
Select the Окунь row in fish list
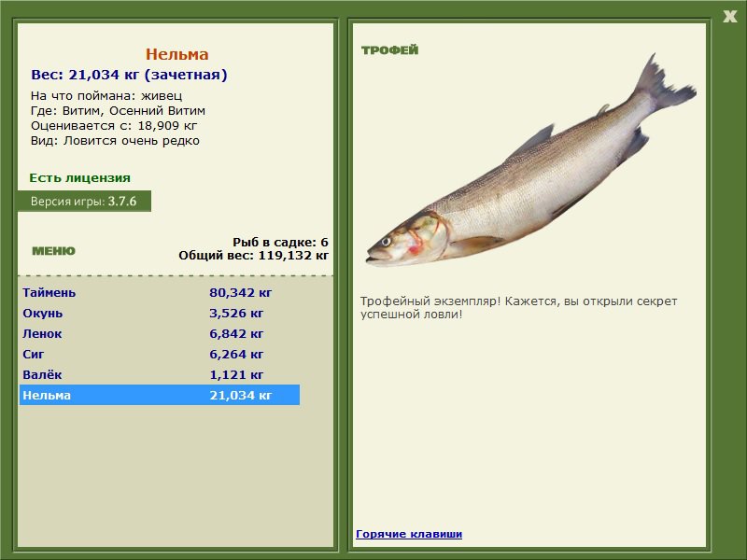click(160, 313)
